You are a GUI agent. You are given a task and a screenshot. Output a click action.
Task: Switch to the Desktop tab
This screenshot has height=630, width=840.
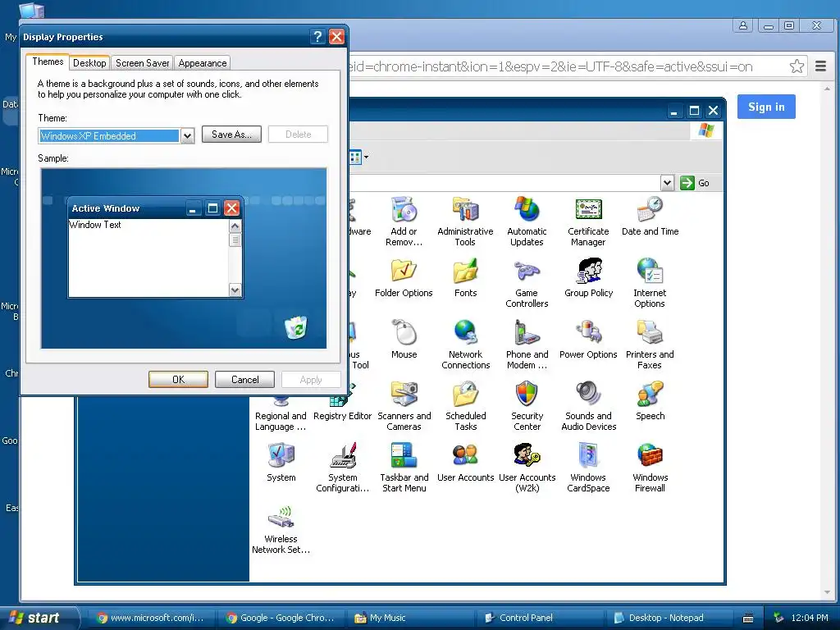tap(89, 63)
